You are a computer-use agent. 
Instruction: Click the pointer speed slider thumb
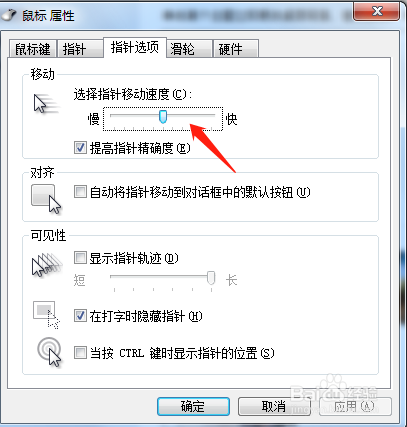point(163,117)
